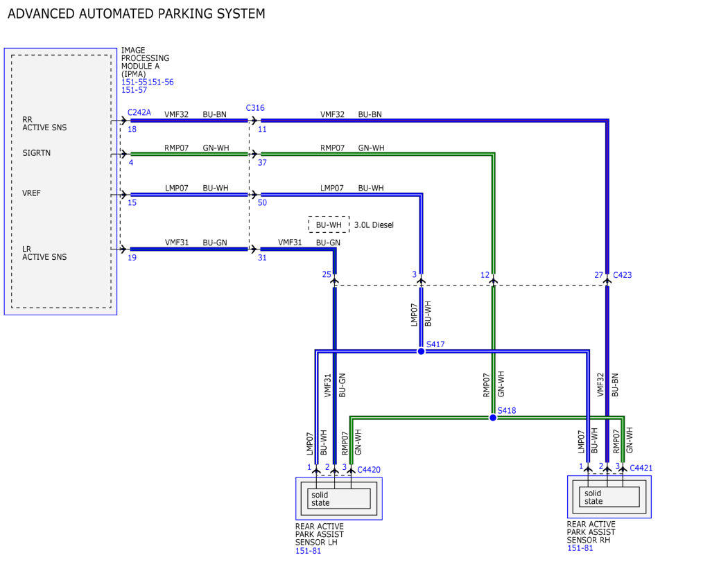Click REAR ACTIVE PARK ASSIST SENSOR RH label
The width and height of the screenshot is (728, 562).
click(591, 532)
